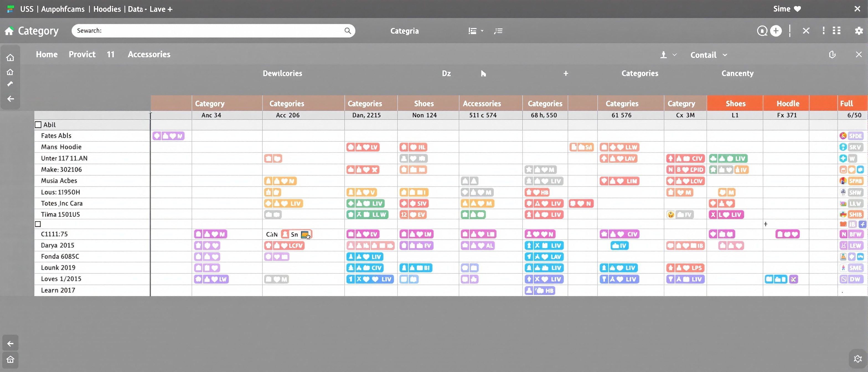Click the magnifier icon in the search bar
Viewport: 868px width, 372px height.
(347, 30)
